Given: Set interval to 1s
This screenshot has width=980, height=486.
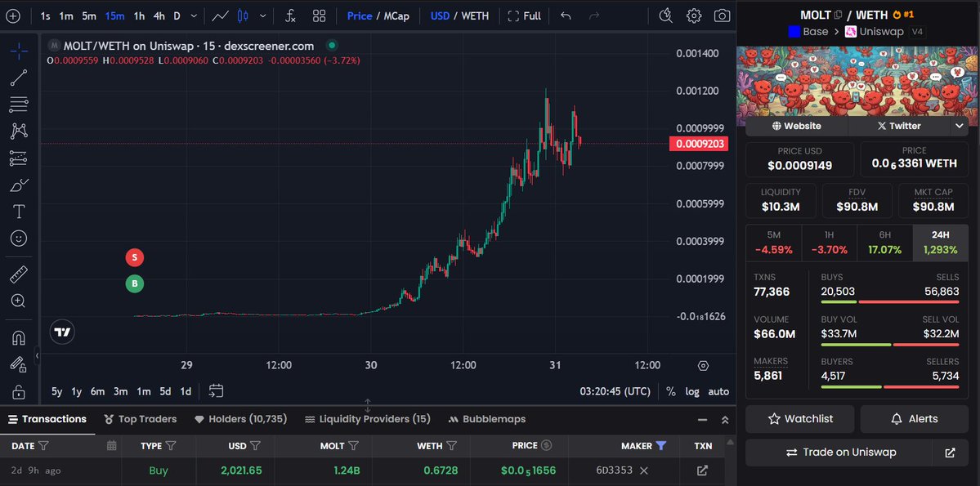Looking at the screenshot, I should [x=46, y=16].
